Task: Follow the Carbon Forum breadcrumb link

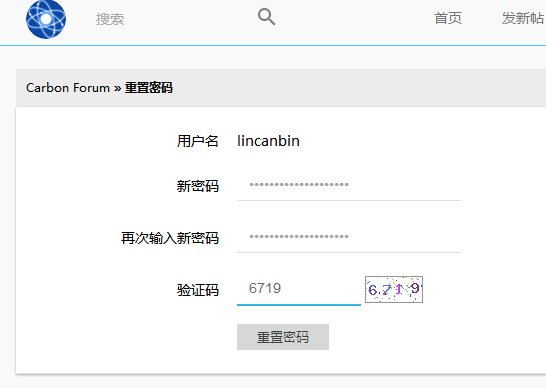Action: click(68, 88)
